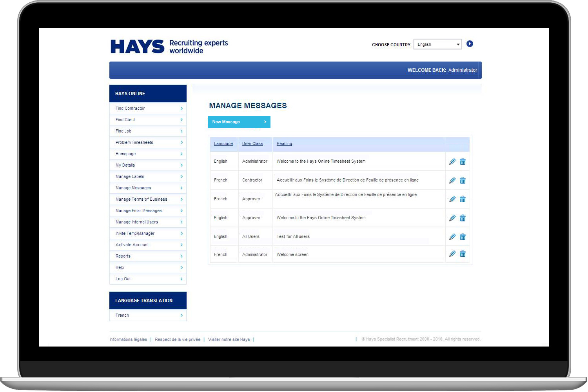Delete the French Contractor message
This screenshot has width=588, height=392.
click(x=463, y=180)
